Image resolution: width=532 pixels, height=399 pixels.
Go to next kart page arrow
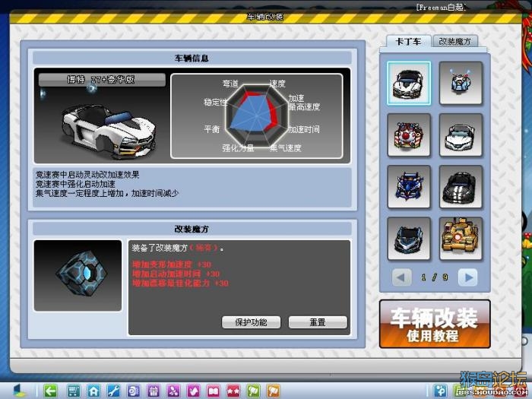click(468, 277)
